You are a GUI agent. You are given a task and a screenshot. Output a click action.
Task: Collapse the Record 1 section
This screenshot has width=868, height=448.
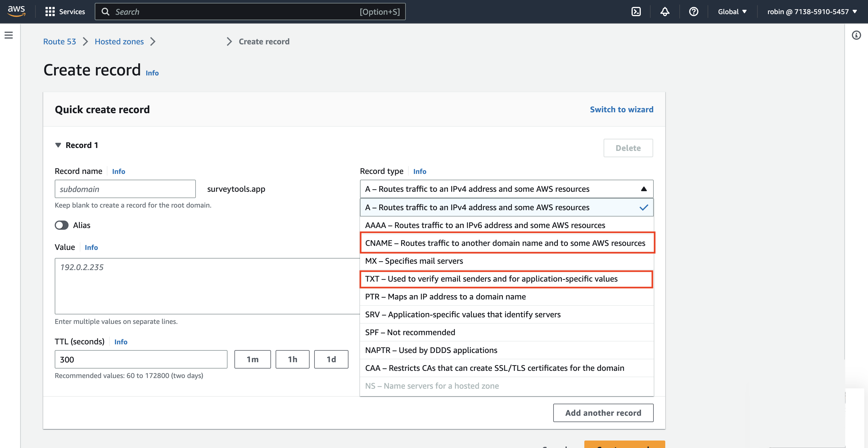click(x=58, y=145)
